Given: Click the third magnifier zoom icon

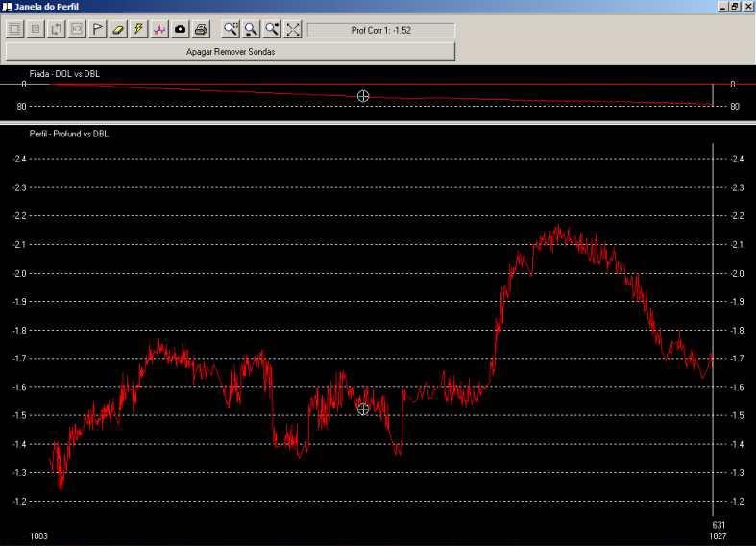Looking at the screenshot, I should click(273, 30).
